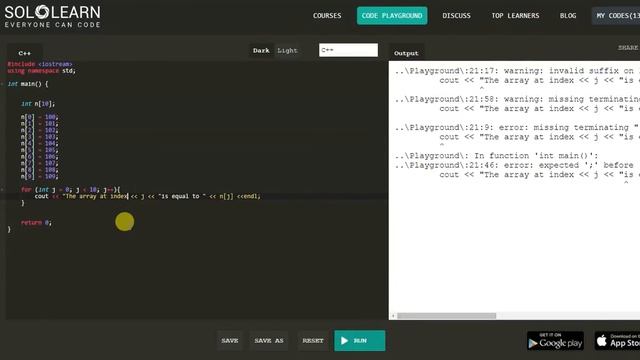
Task: Click the Save As button
Action: pos(269,340)
